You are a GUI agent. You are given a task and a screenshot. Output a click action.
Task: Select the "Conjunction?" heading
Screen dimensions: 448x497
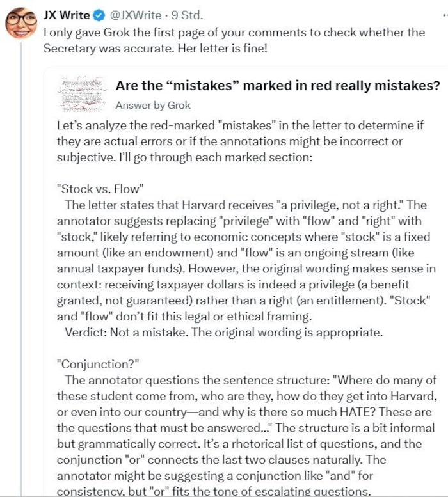[x=98, y=364]
